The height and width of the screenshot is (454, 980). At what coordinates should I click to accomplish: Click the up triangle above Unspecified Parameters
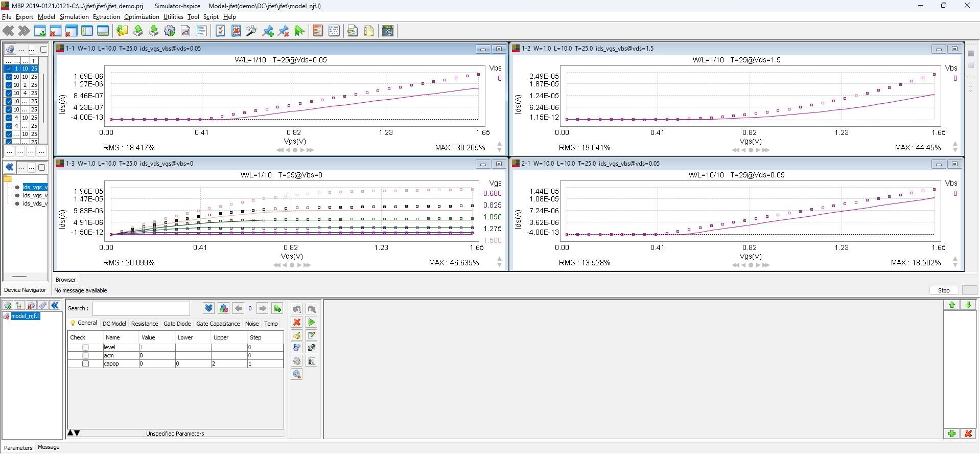71,433
